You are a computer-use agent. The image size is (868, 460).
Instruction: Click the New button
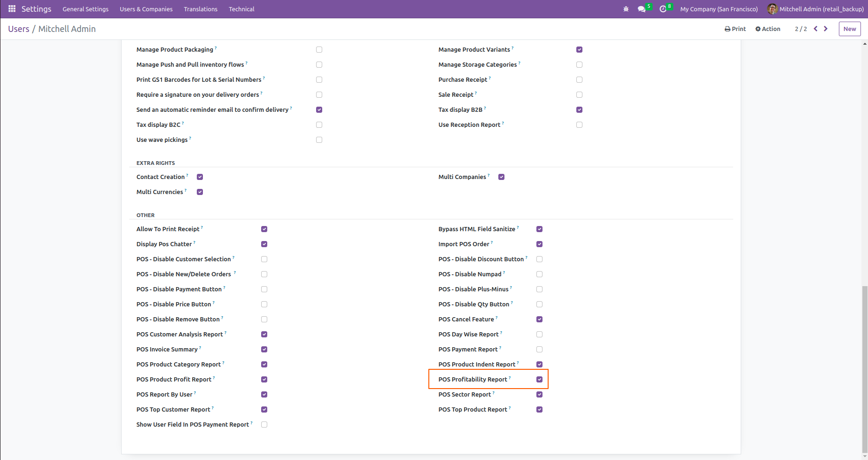pyautogui.click(x=850, y=29)
